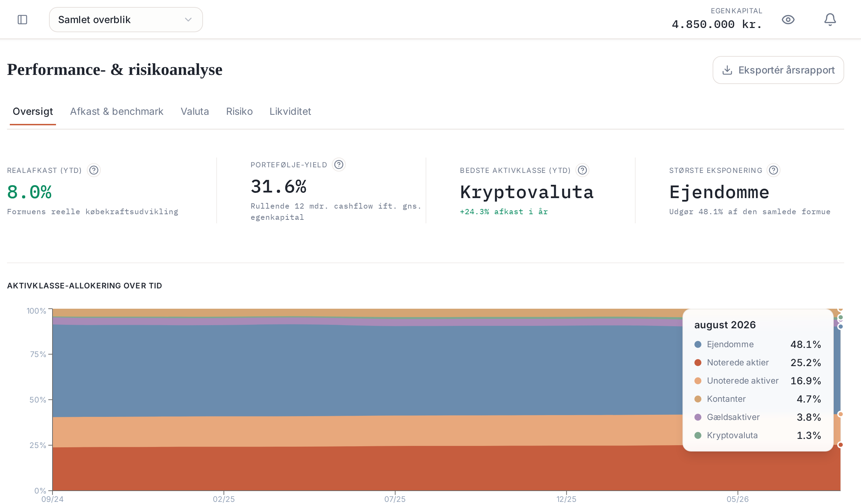Screen dimensions: 861x504
Task: Click the Ejendomme blue legend dot
Action: [x=698, y=344]
